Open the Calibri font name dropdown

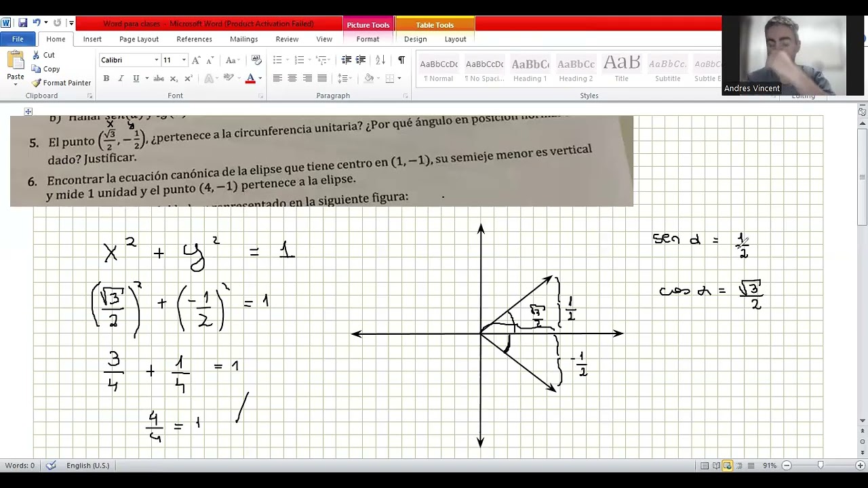click(157, 60)
